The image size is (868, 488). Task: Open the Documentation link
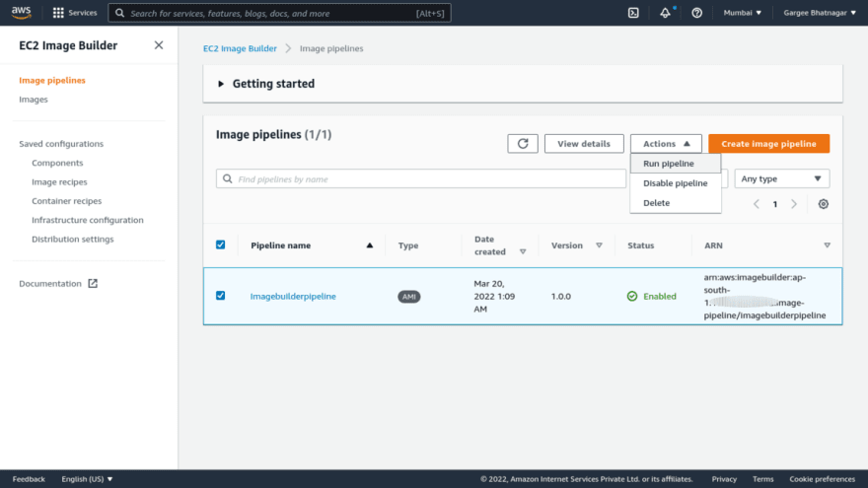pos(50,283)
